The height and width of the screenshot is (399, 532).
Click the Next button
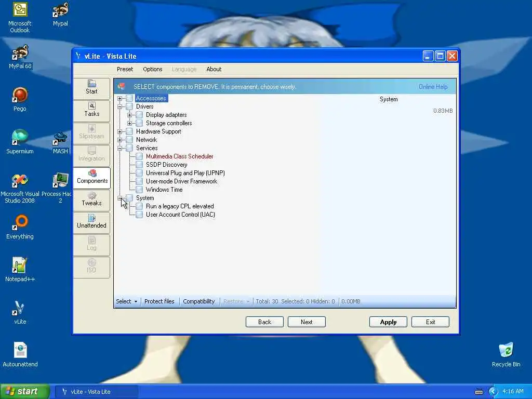coord(307,322)
